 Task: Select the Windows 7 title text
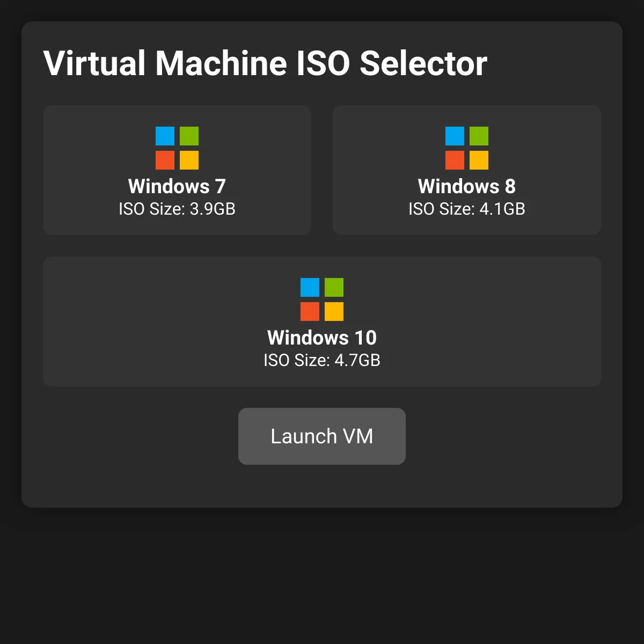click(x=177, y=186)
